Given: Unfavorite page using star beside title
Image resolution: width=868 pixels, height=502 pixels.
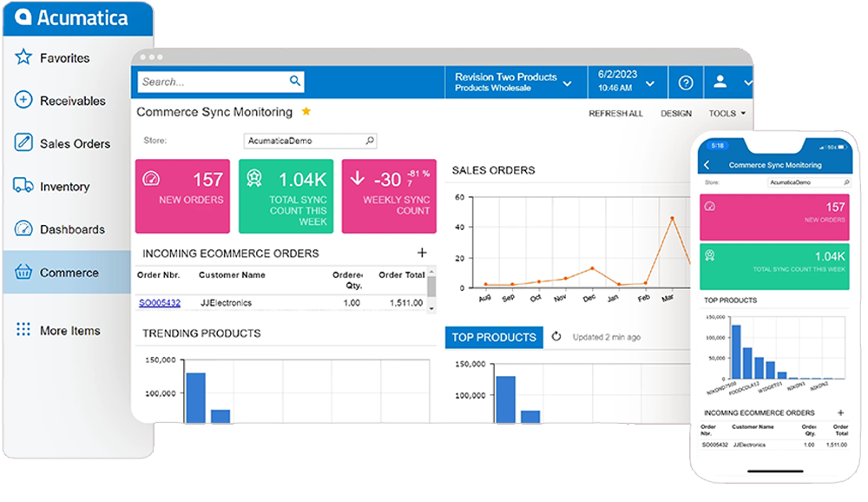Looking at the screenshot, I should tap(306, 111).
